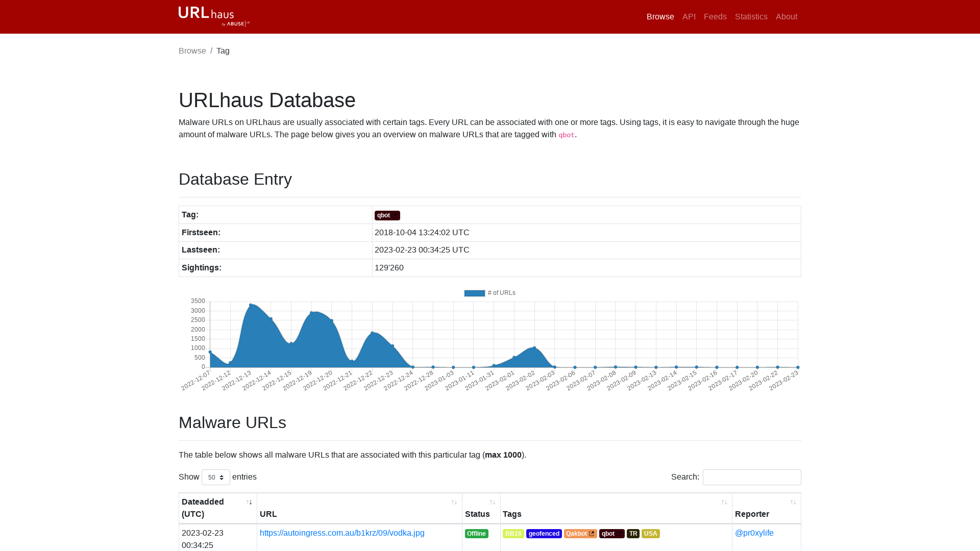Toggle the '# of URLs' chart legend
The image size is (980, 551).
[489, 293]
